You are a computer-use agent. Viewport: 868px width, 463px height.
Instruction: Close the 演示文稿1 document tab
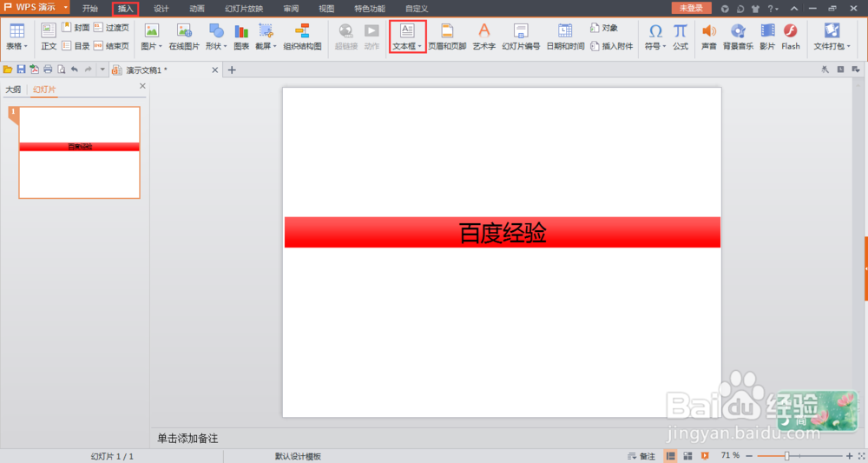(214, 69)
